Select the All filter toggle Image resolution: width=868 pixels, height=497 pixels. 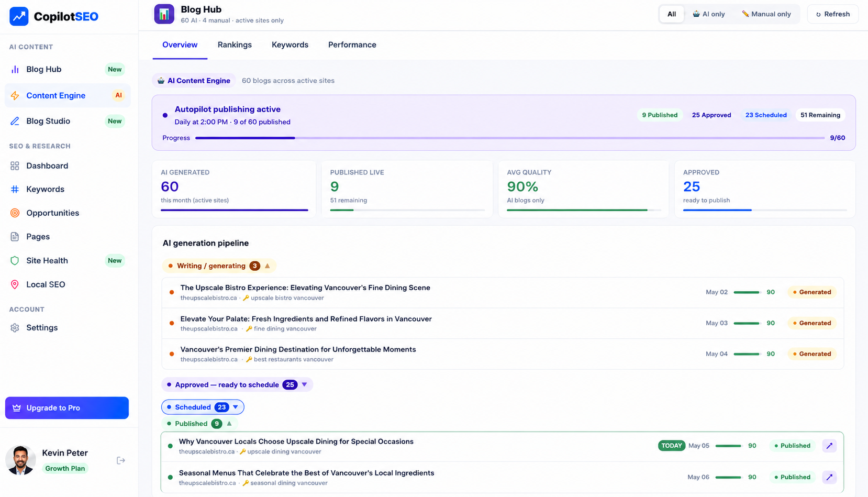672,14
